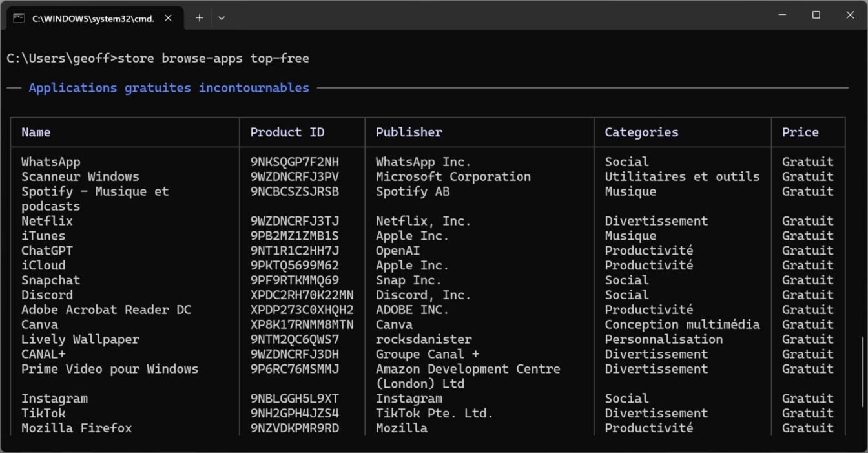The width and height of the screenshot is (868, 453).
Task: Select the ChatGPT row published by OpenAI
Action: pos(46,250)
